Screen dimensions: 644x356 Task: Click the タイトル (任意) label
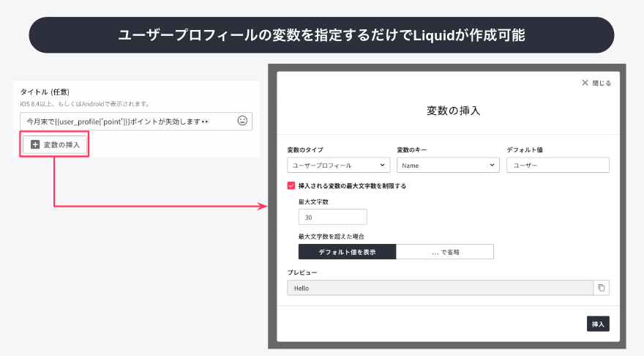click(45, 92)
